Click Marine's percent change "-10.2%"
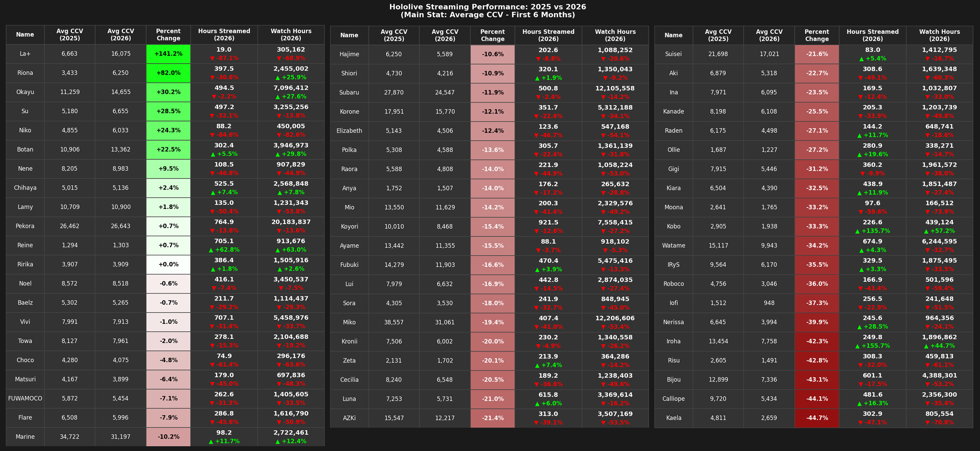980x451 pixels. (168, 437)
